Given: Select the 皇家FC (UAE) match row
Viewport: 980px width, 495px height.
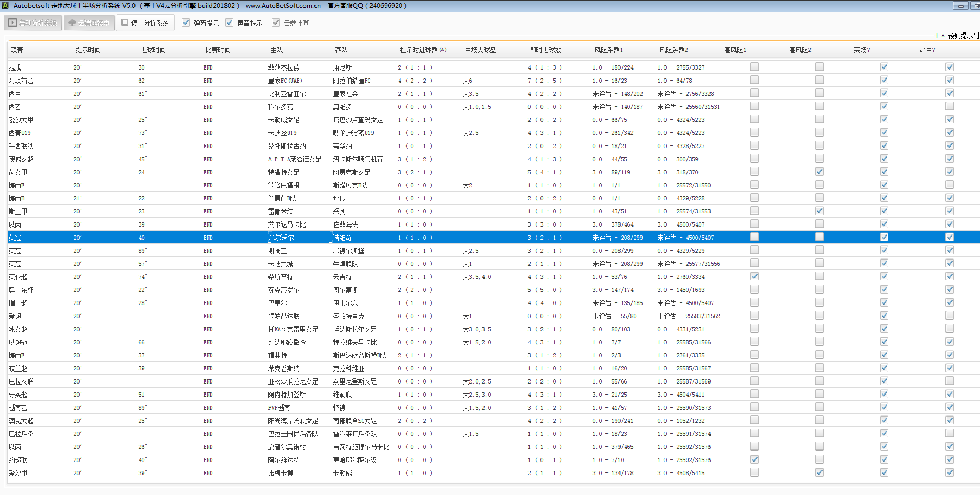Looking at the screenshot, I should coord(285,81).
